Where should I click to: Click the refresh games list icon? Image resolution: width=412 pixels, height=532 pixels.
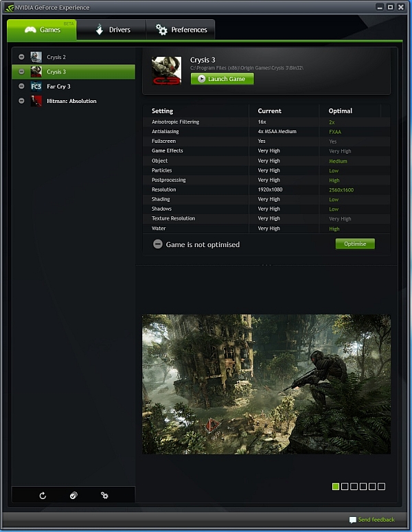pos(43,495)
